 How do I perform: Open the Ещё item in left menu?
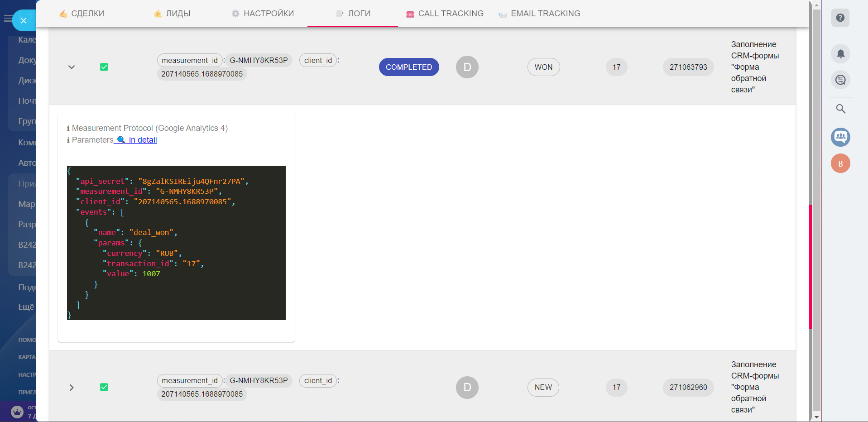(26, 307)
